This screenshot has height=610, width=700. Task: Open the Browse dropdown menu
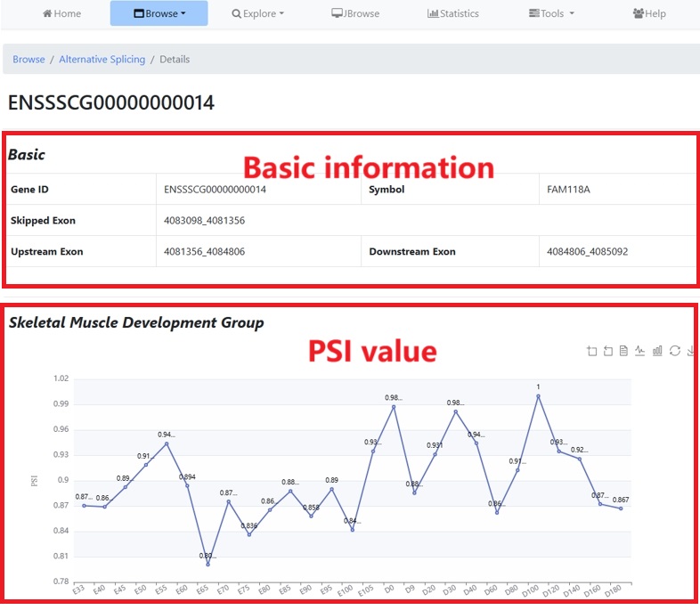point(159,13)
